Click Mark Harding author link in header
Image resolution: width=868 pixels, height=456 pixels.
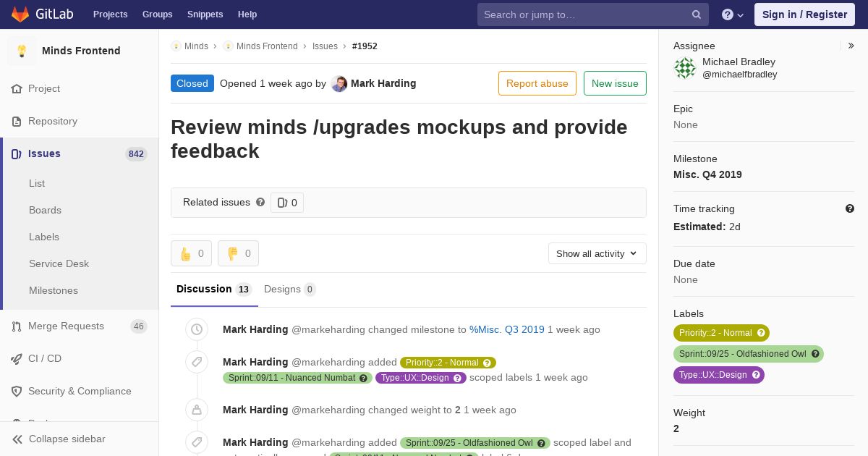pos(383,83)
